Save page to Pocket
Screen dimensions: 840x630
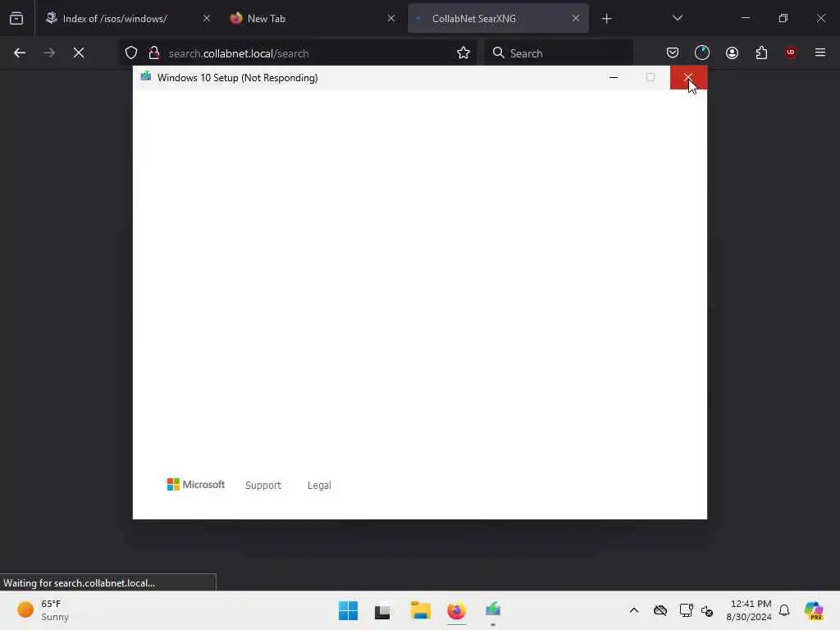pos(673,53)
